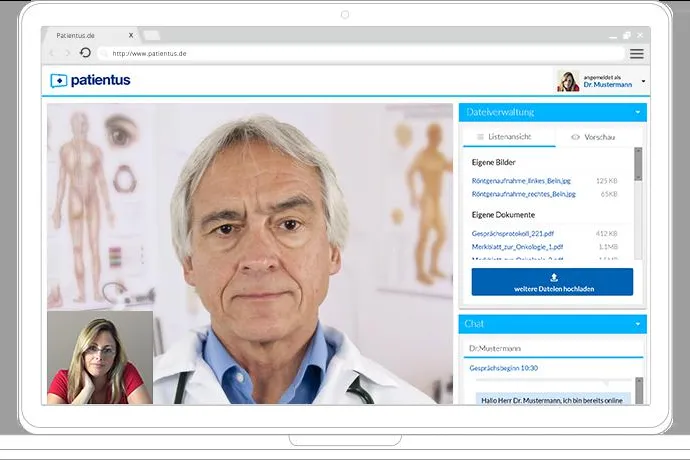
Task: Collapse the Dateiverwaltung panel
Action: tap(638, 113)
